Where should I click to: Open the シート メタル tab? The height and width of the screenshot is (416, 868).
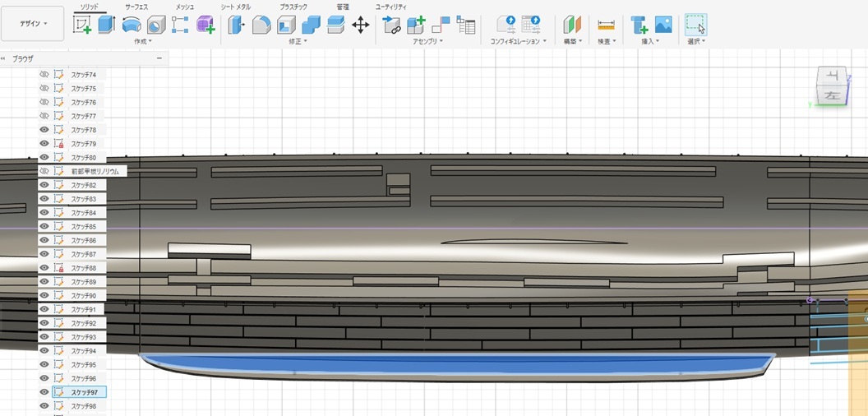pos(236,7)
